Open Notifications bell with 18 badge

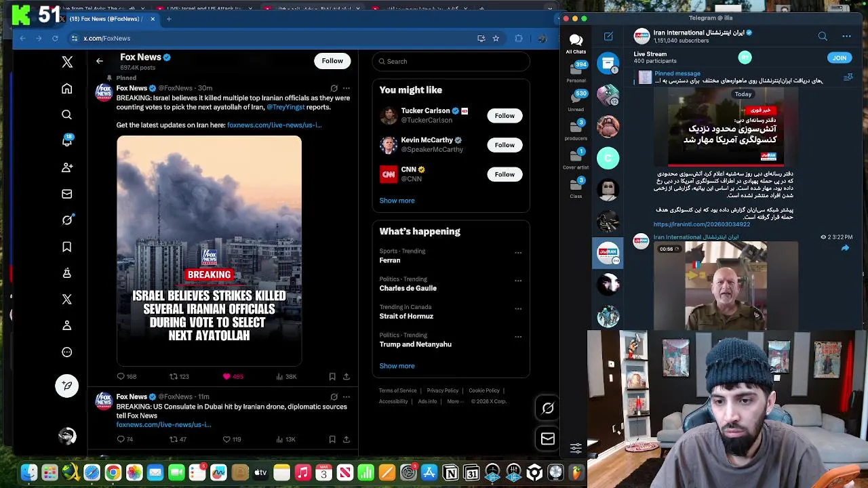[66, 141]
